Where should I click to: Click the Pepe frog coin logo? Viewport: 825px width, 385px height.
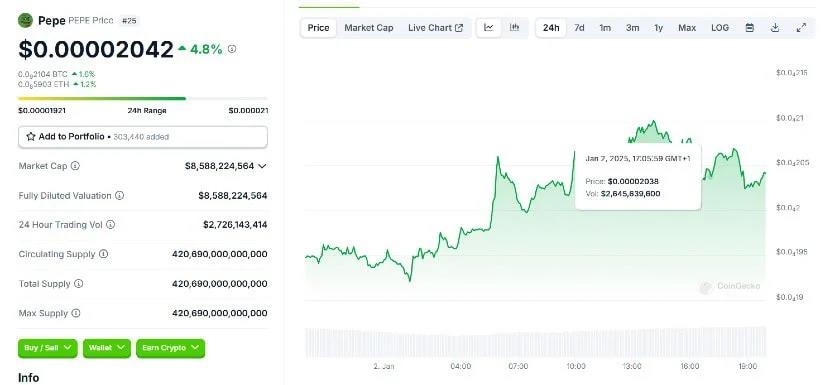tap(25, 21)
